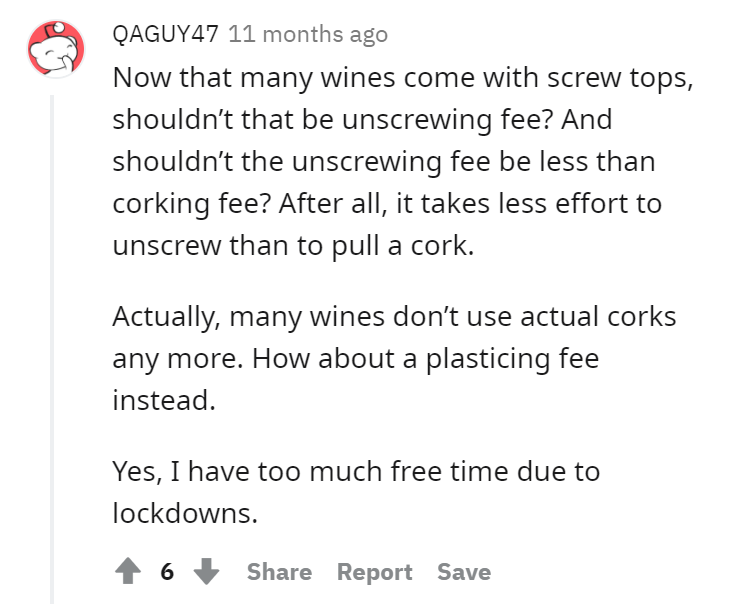The width and height of the screenshot is (730, 604).
Task: Downvote the QAGUY47 comment
Action: click(x=206, y=572)
